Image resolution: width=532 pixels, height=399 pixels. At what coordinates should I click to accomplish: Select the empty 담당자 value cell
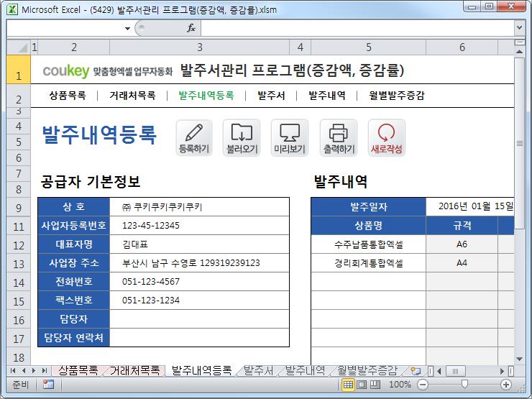pos(200,319)
